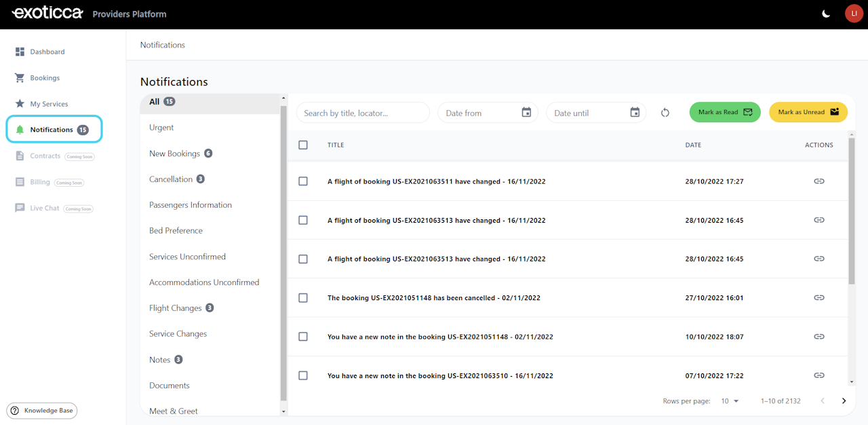Screen dimensions: 868x425
Task: Open the Knowledge Base button
Action: tap(42, 411)
